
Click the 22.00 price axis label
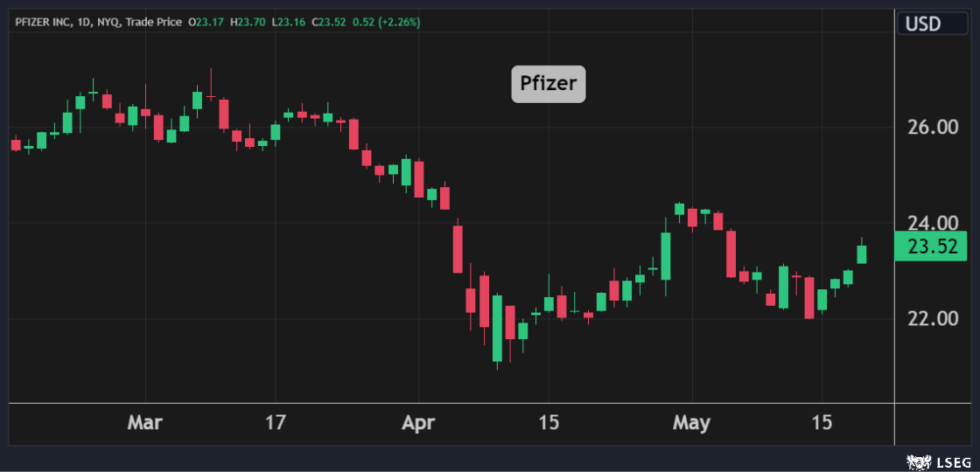[933, 318]
